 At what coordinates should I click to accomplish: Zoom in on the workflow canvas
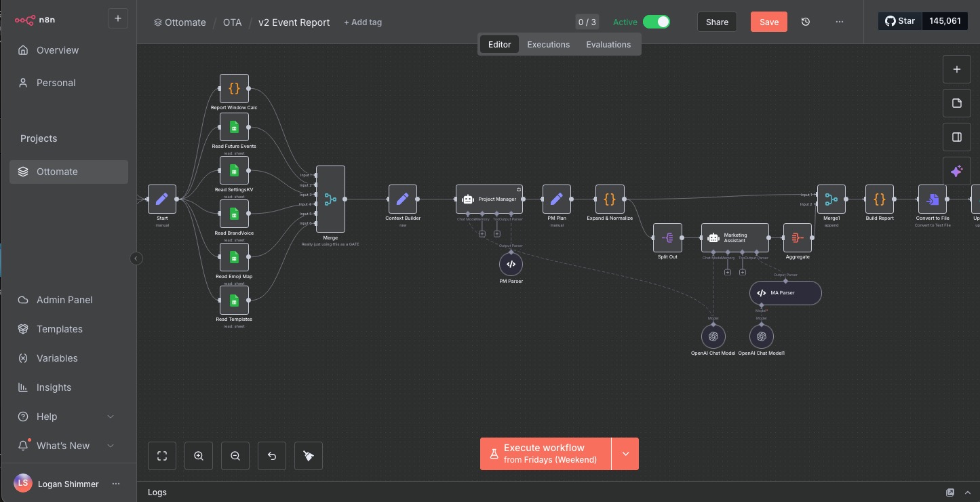pyautogui.click(x=198, y=455)
